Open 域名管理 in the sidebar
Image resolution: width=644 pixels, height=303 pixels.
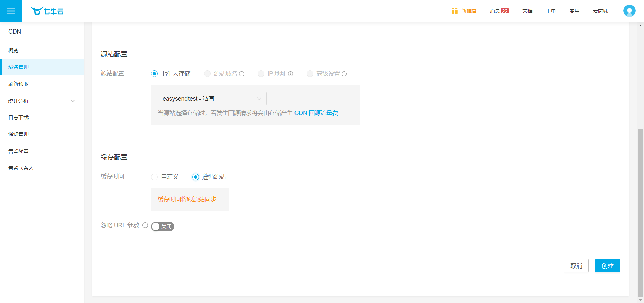(x=19, y=67)
